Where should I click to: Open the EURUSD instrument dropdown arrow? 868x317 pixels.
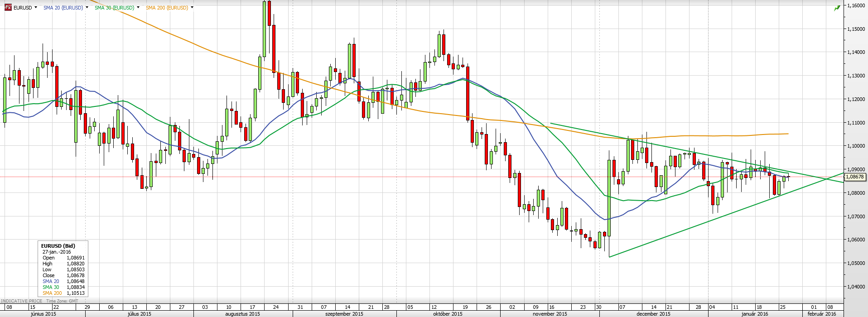point(36,8)
